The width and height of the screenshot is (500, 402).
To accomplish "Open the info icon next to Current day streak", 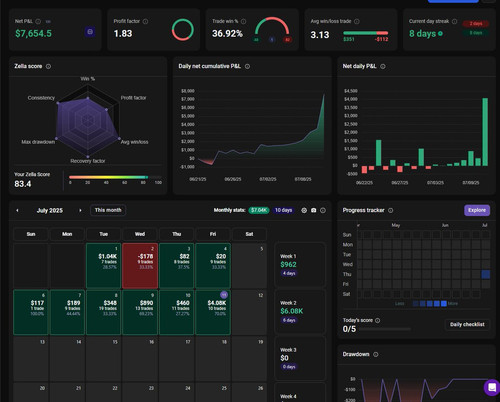I will click(454, 21).
